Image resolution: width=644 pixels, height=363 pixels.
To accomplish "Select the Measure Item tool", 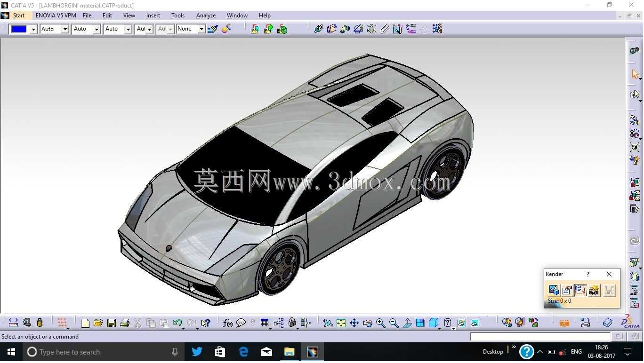I will tap(27, 323).
